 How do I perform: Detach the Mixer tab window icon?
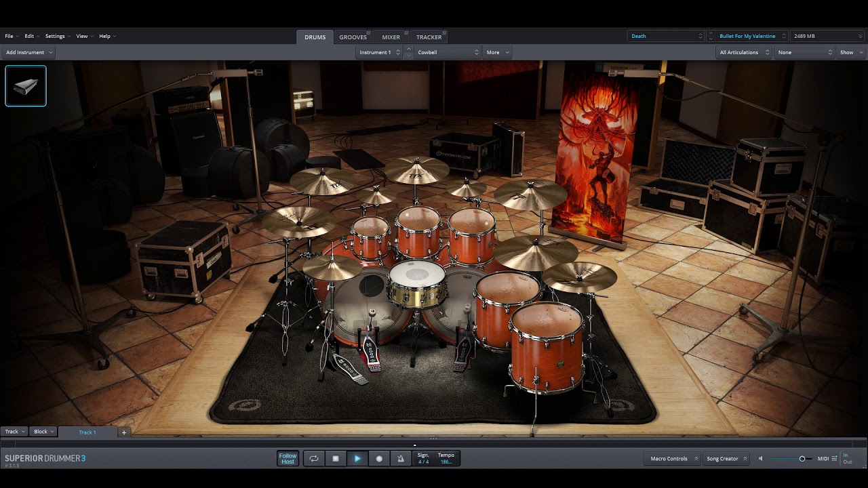pyautogui.click(x=406, y=33)
